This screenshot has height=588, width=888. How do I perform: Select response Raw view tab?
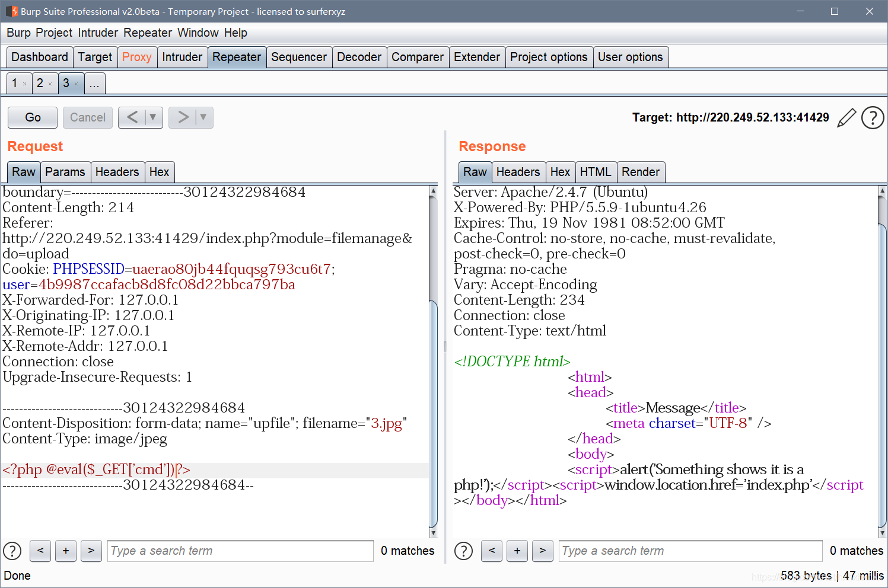coord(475,172)
